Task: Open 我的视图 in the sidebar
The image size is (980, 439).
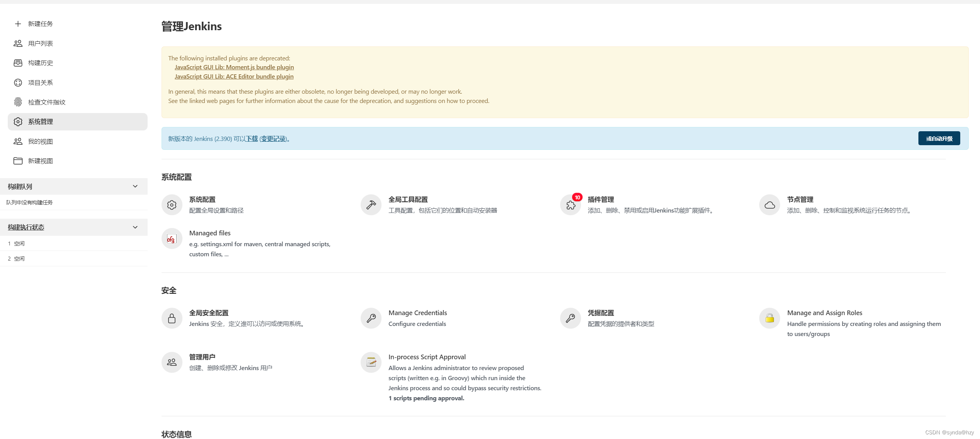Action: (77, 141)
